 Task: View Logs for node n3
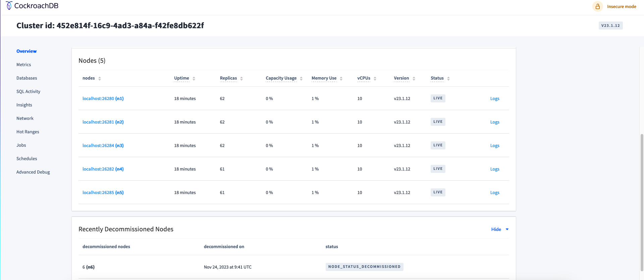[495, 145]
